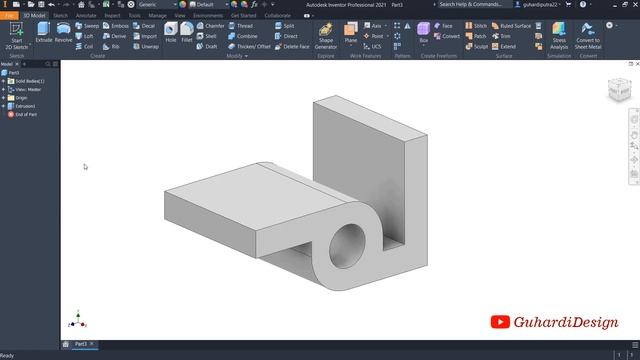Switch to the Manage ribbon tab
The height and width of the screenshot is (360, 640).
point(158,16)
